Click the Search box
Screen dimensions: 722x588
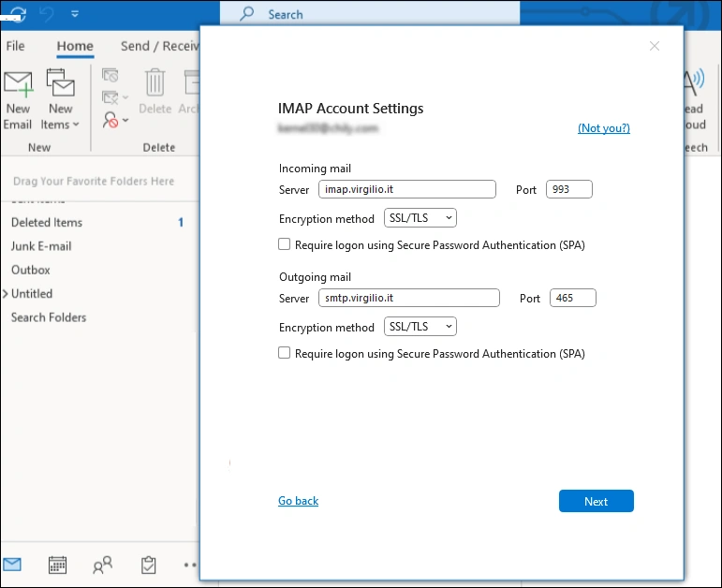coord(370,14)
